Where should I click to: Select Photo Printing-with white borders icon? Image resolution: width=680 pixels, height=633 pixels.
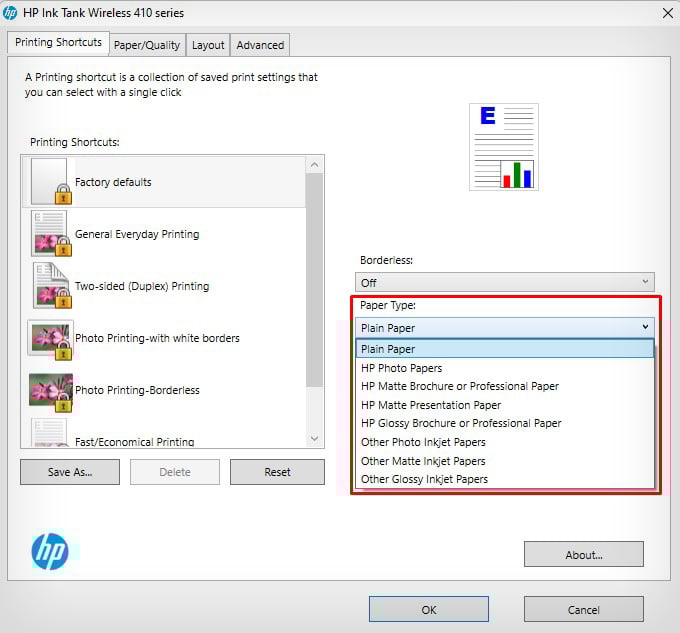click(50, 339)
